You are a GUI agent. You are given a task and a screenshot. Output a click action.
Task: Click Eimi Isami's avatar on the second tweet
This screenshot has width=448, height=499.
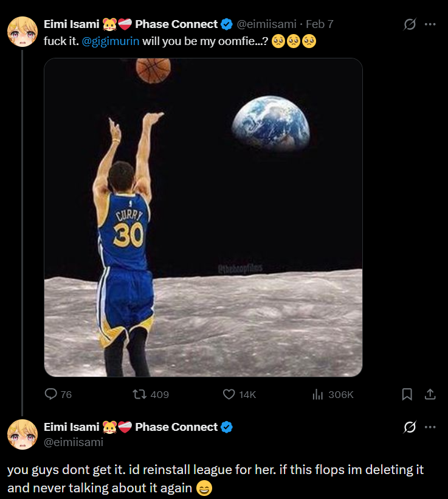pos(22,434)
